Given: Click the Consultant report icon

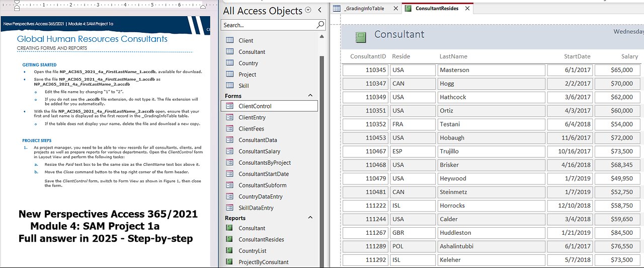Looking at the screenshot, I should pyautogui.click(x=229, y=228).
